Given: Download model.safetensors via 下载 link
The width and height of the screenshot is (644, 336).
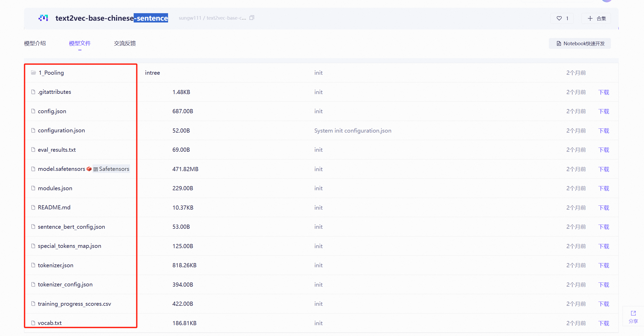Looking at the screenshot, I should [604, 169].
